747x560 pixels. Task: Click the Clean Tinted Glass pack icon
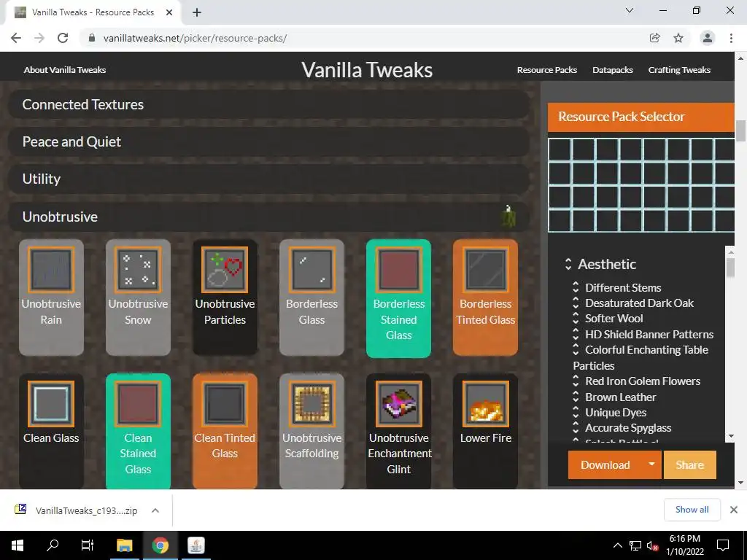(225, 404)
